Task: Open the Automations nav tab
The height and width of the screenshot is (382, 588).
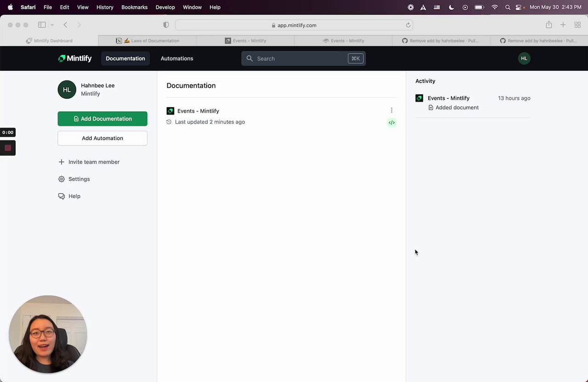Action: tap(177, 58)
